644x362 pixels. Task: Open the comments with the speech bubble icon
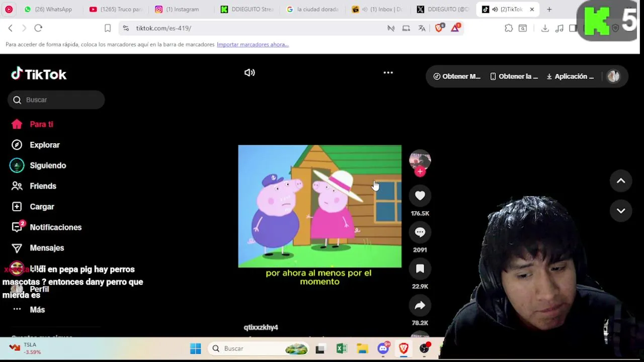pyautogui.click(x=420, y=232)
